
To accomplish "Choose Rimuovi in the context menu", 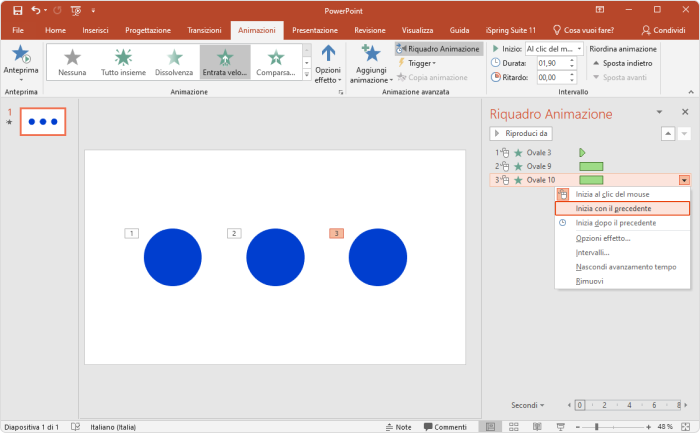I will pos(622,281).
